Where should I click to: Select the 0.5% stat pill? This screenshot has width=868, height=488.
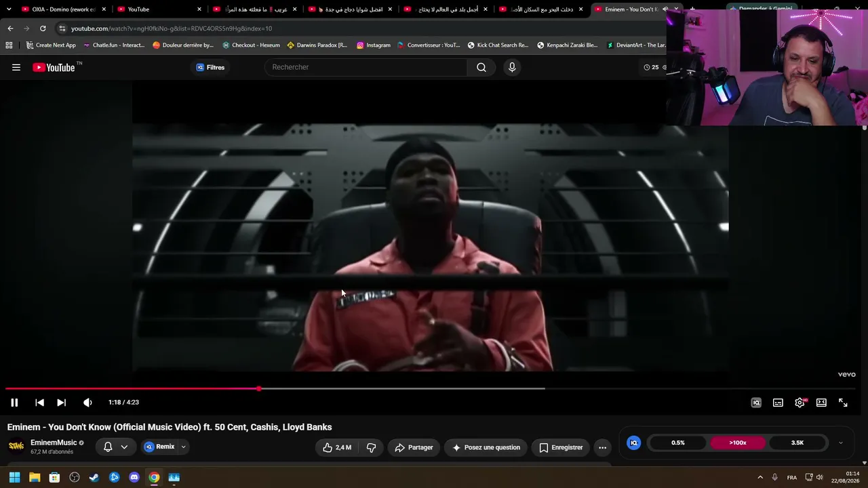pyautogui.click(x=678, y=443)
